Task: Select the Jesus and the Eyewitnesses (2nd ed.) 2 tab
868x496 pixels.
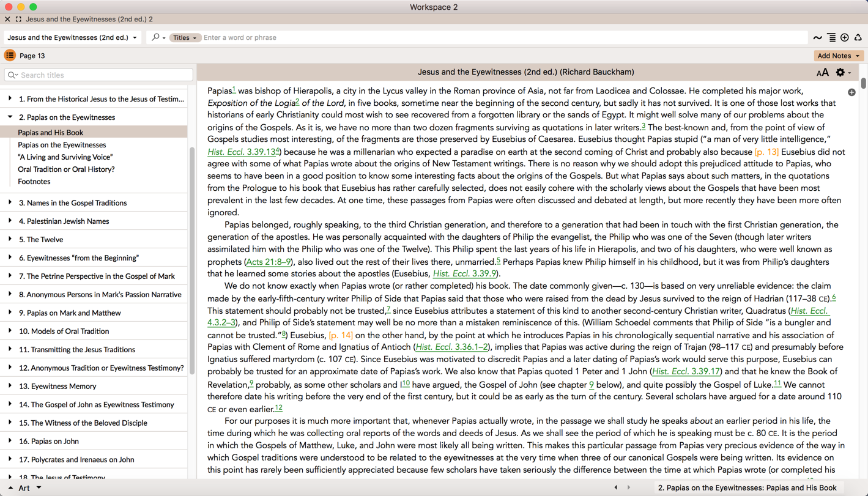Action: point(89,20)
